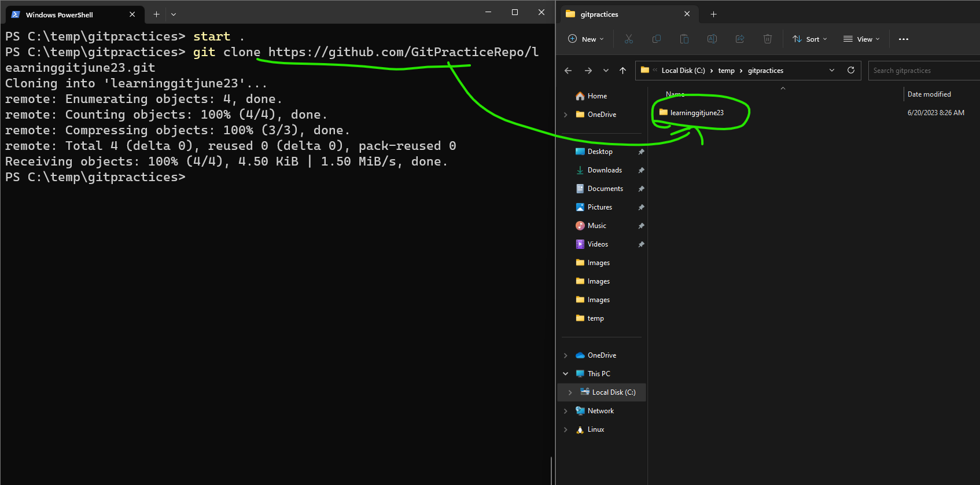Open new tab in File Explorer

click(x=713, y=14)
